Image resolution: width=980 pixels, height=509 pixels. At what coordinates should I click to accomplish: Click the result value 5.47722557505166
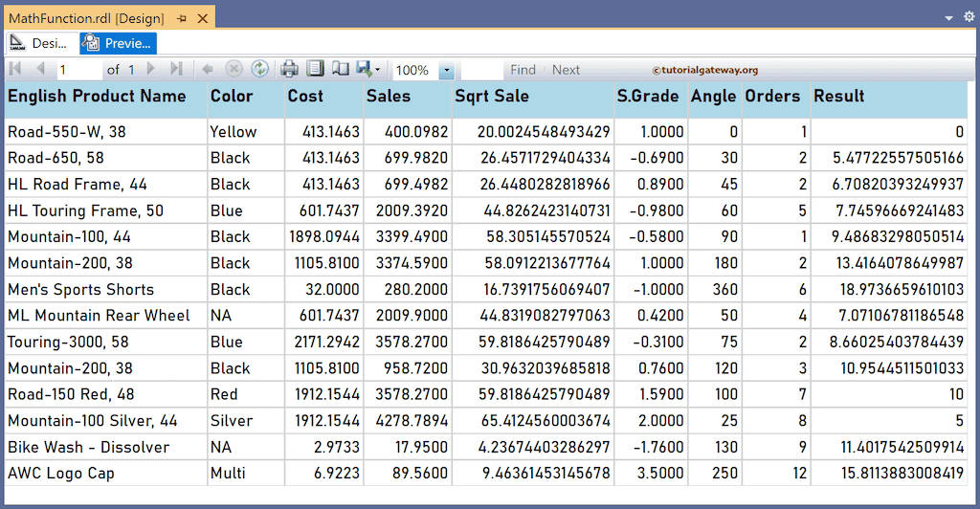889,158
